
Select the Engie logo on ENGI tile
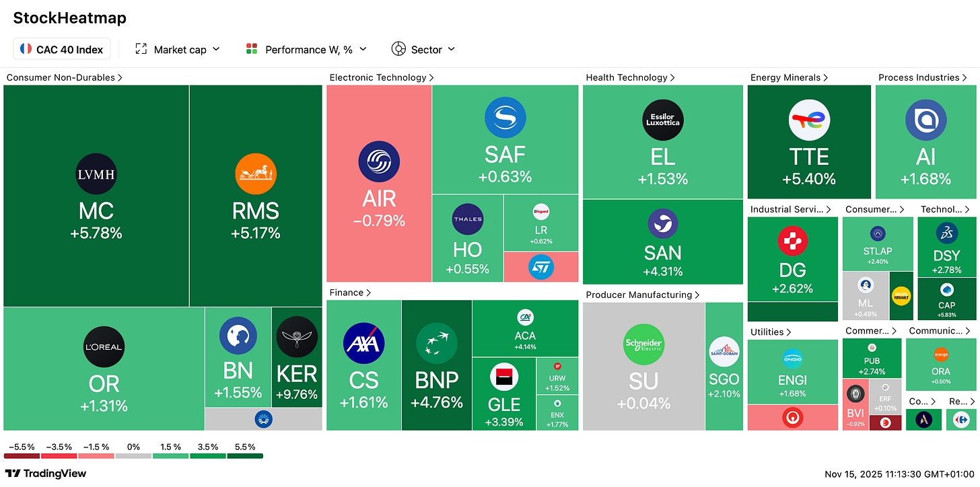792,359
